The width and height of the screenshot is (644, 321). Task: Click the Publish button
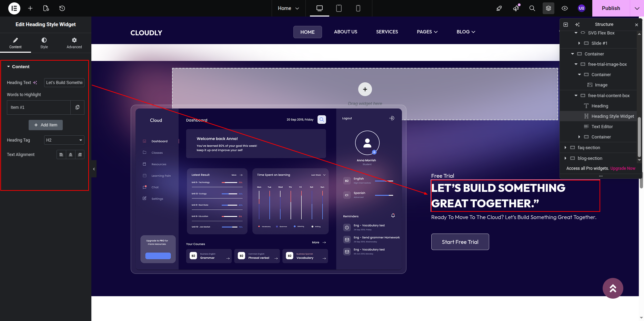tap(611, 8)
